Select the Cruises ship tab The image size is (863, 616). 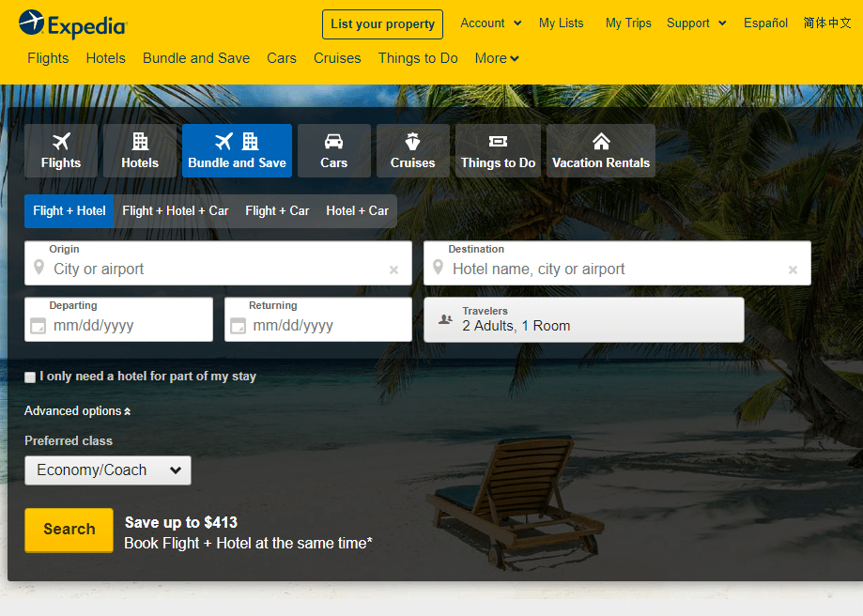point(413,150)
